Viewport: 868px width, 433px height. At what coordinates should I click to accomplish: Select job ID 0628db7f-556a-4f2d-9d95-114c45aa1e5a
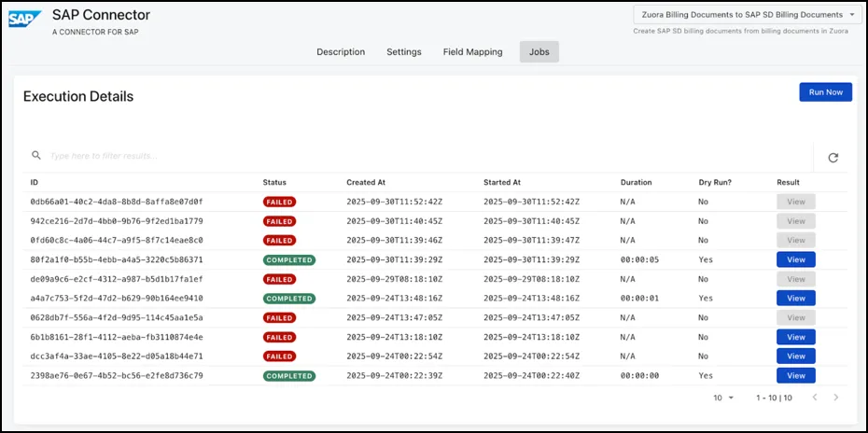click(x=117, y=317)
